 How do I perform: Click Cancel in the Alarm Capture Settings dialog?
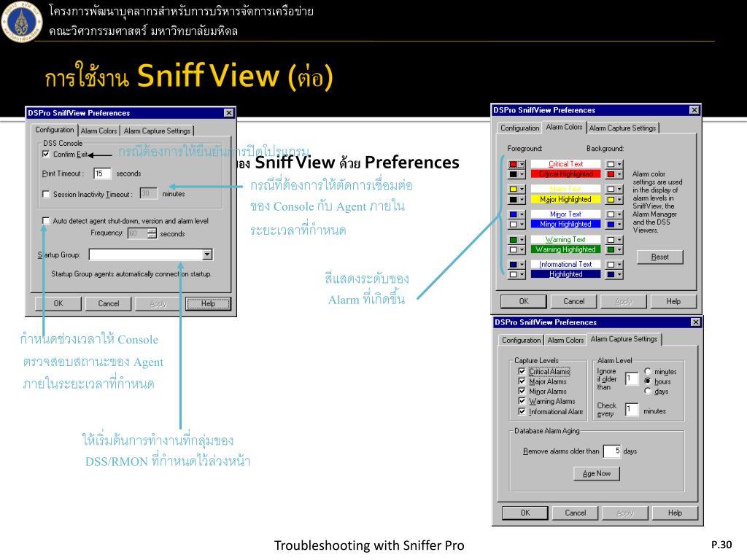pos(575,513)
